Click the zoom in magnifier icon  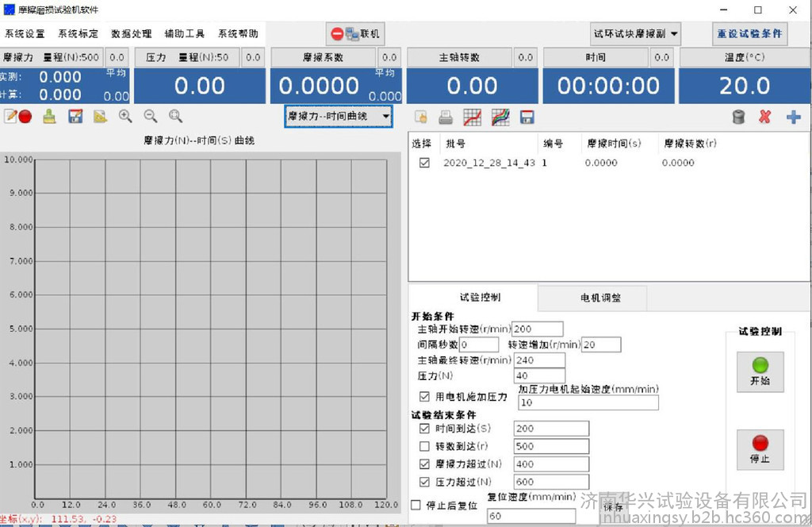(x=125, y=116)
